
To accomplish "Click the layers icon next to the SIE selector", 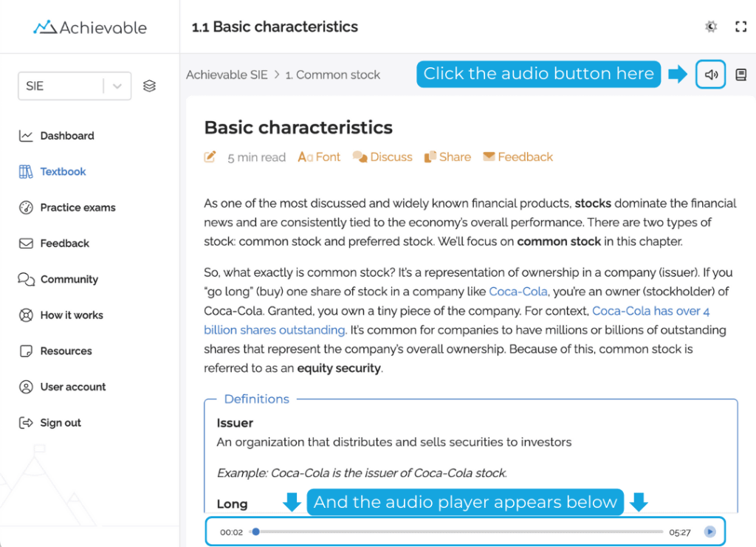I will [x=149, y=85].
